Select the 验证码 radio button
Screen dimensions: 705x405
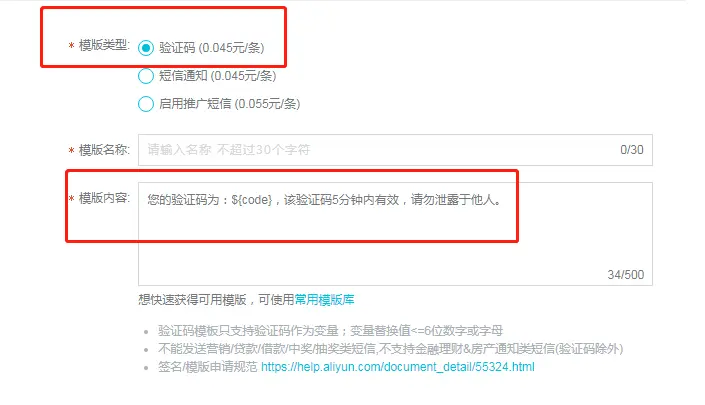[146, 48]
